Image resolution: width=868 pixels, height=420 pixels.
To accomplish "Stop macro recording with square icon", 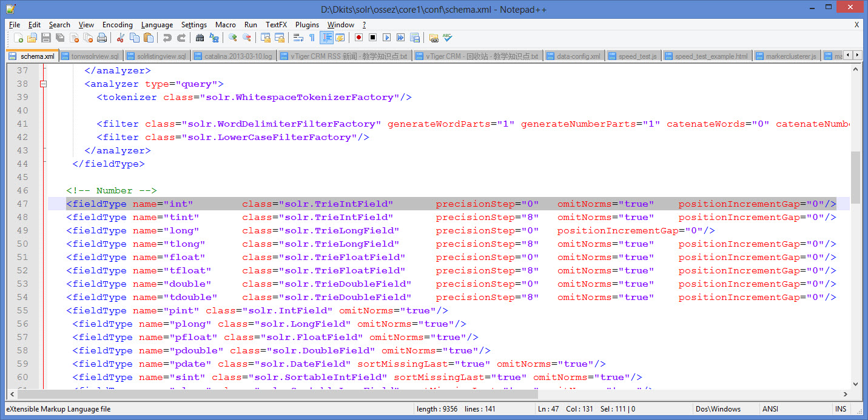I will click(x=372, y=38).
